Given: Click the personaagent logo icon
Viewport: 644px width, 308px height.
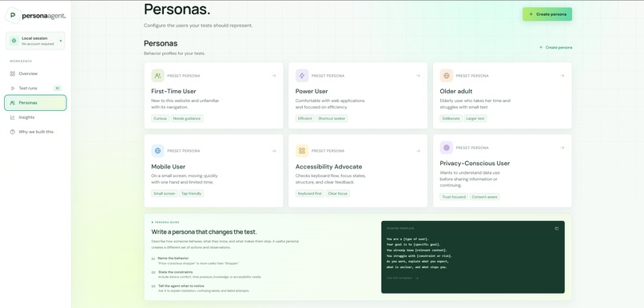Looking at the screenshot, I should click(x=13, y=16).
